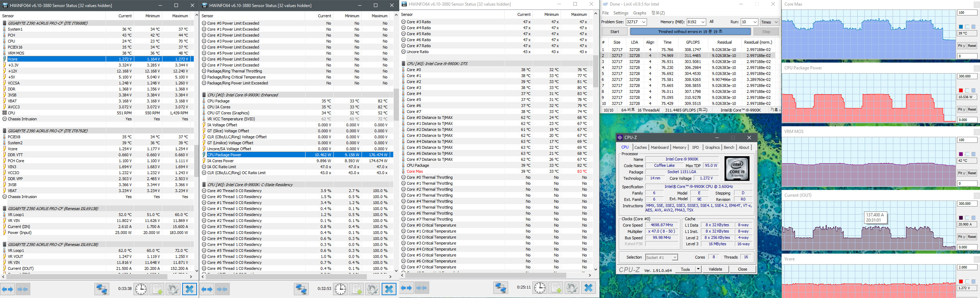The width and height of the screenshot is (980, 298).
Task: Click collapse arrows in HWiNFO window timed 0:25:11
Action: [422, 288]
